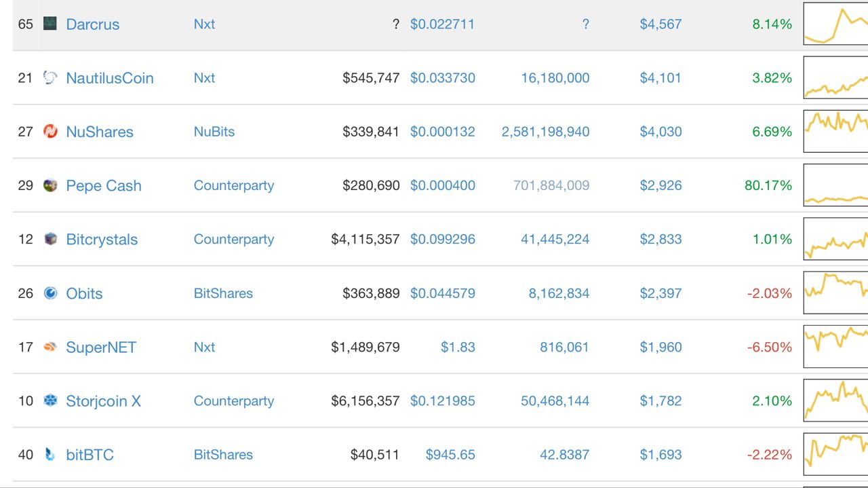
Task: Click SuperNET price $1.83
Action: click(458, 347)
